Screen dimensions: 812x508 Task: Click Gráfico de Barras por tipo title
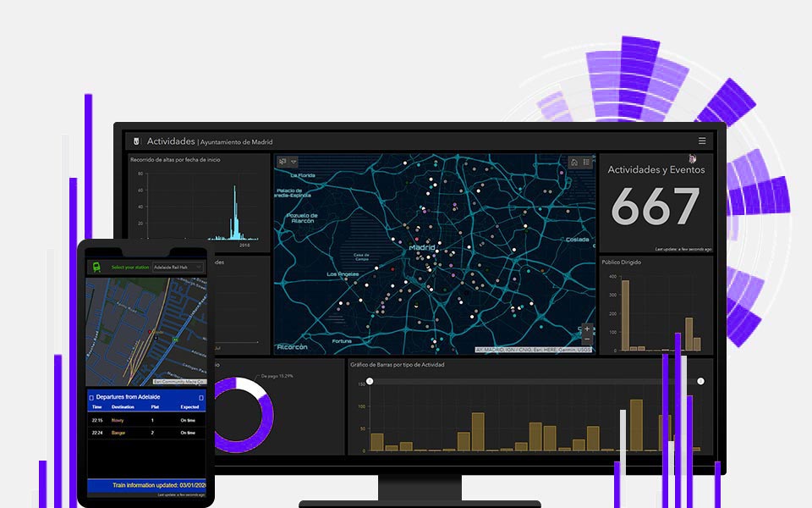[x=398, y=364]
